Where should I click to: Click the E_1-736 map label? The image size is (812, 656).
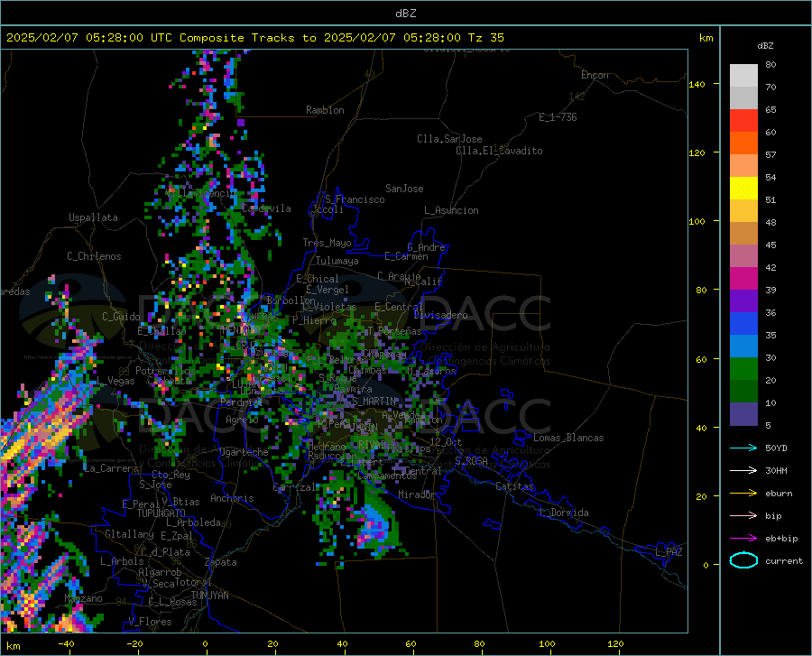[558, 117]
